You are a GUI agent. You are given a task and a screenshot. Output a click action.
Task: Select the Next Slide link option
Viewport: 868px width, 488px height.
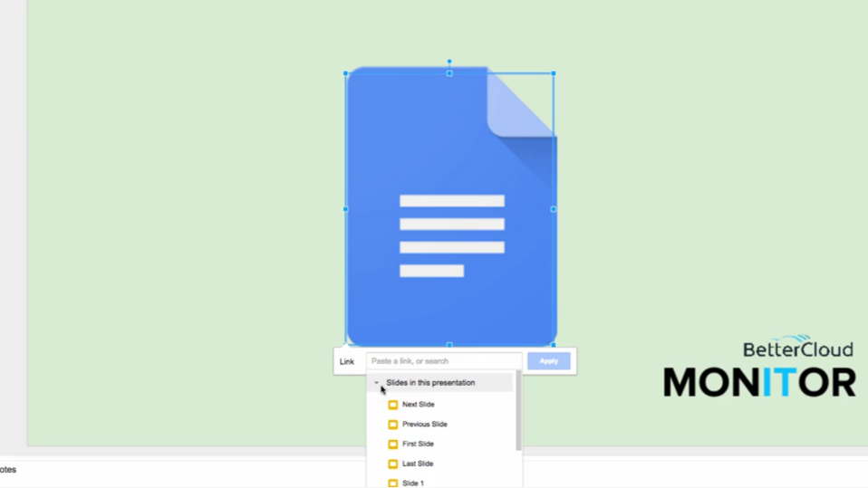pos(418,405)
